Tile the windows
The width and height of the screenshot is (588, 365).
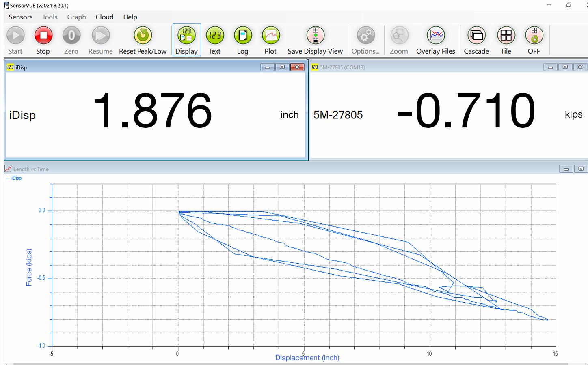[506, 36]
